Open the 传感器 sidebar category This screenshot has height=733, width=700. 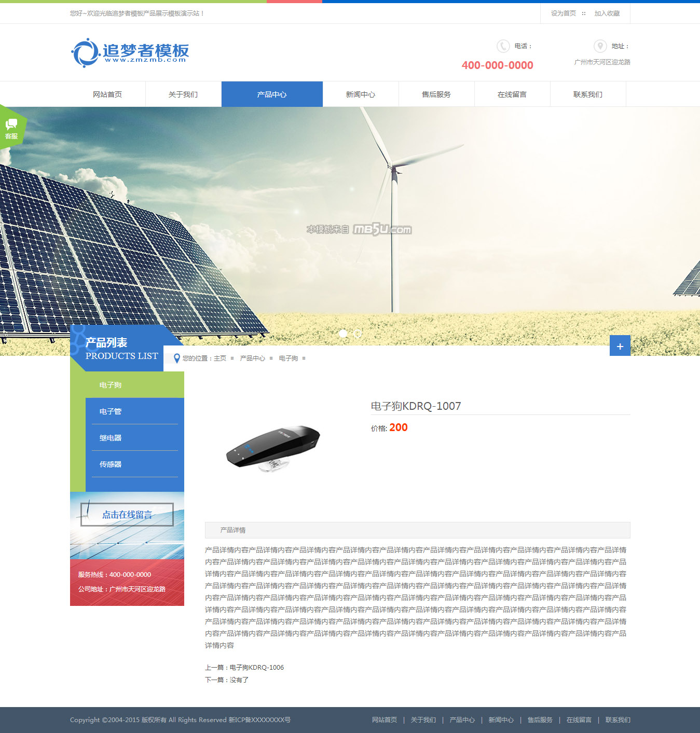(x=111, y=464)
